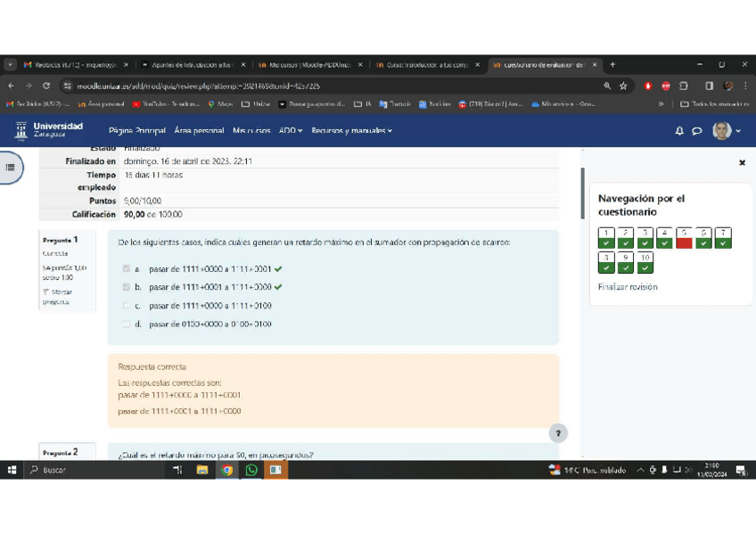Click the Universidad Zaragoza logo
This screenshot has width=756, height=534.
49,130
